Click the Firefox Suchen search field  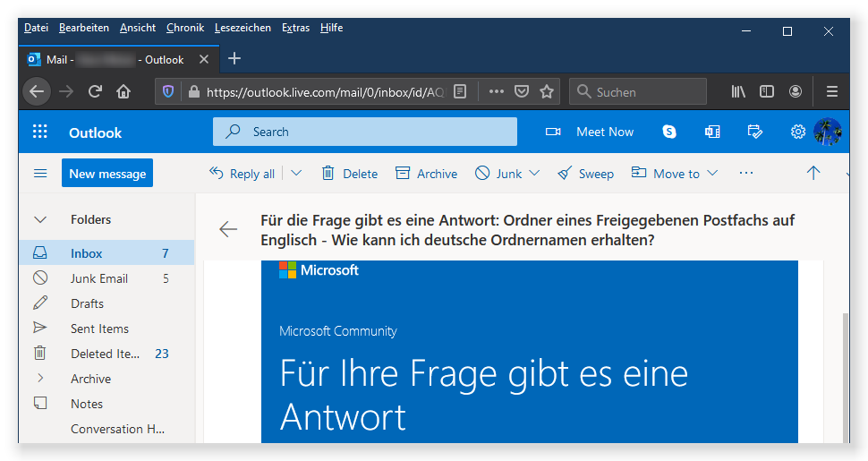tap(638, 91)
